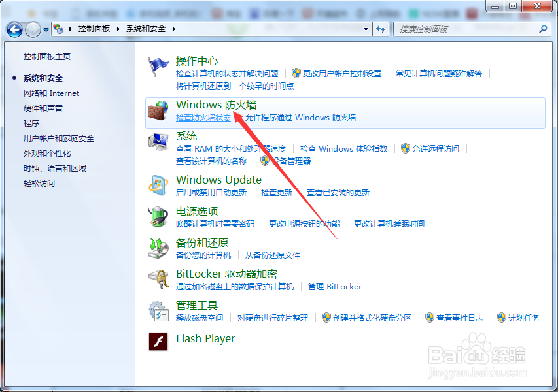Screen dimensions: 558x392
Task: Open the Windows 防火墙 heading
Action: (x=216, y=105)
